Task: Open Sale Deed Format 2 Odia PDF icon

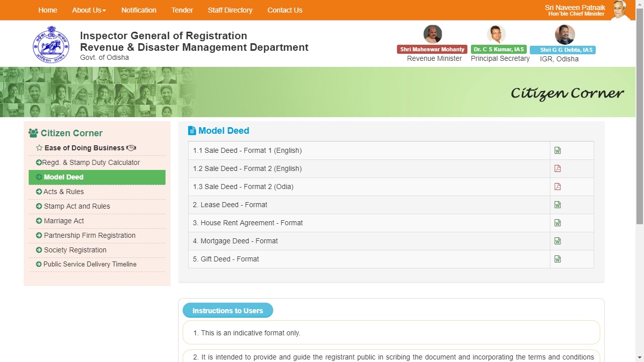Action: pos(557,187)
